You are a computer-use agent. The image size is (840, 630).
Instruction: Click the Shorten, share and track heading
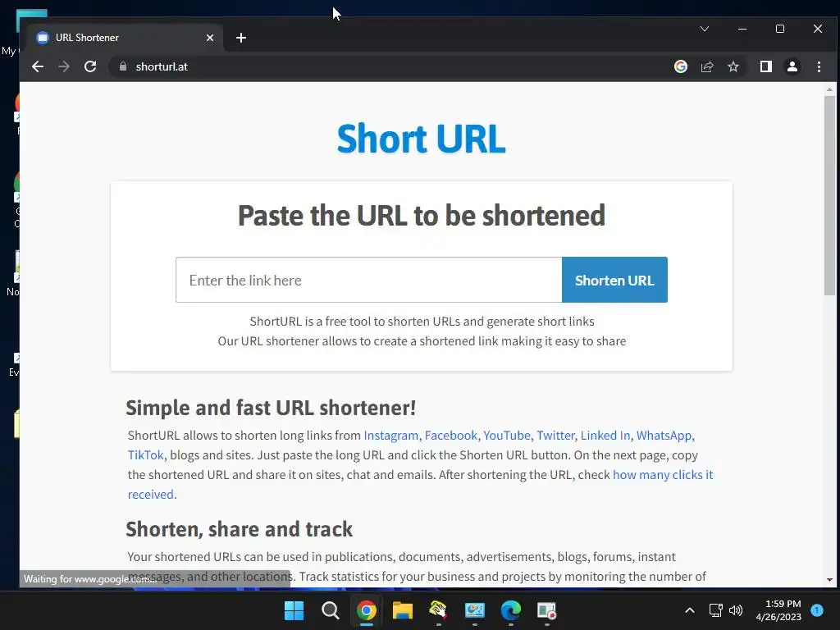(x=239, y=529)
